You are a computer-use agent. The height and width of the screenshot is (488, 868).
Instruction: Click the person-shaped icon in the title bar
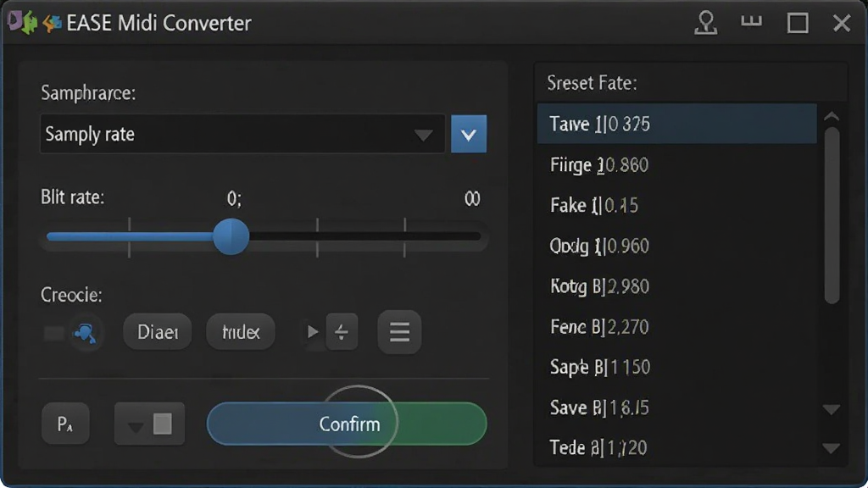(706, 23)
